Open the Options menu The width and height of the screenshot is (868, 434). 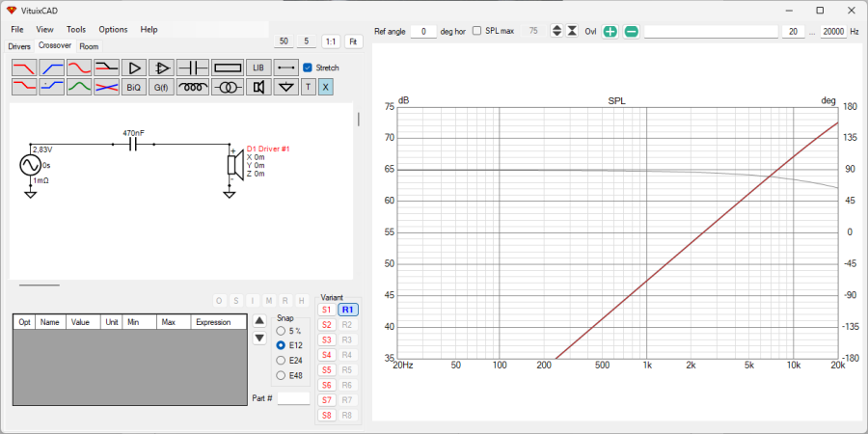113,29
